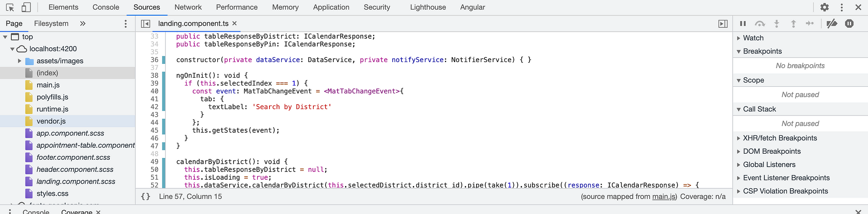Close the landing.component.ts editor tab
868x214 pixels.
tap(234, 23)
